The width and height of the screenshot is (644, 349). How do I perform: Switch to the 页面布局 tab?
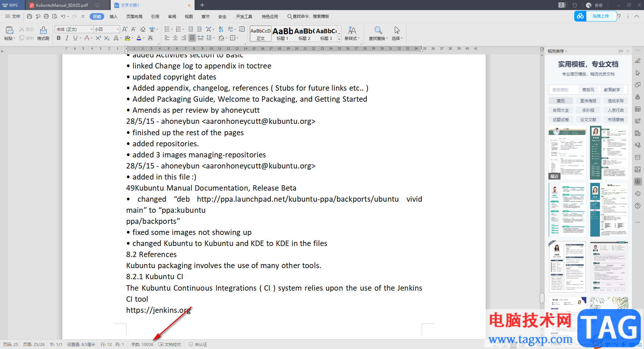[x=135, y=16]
